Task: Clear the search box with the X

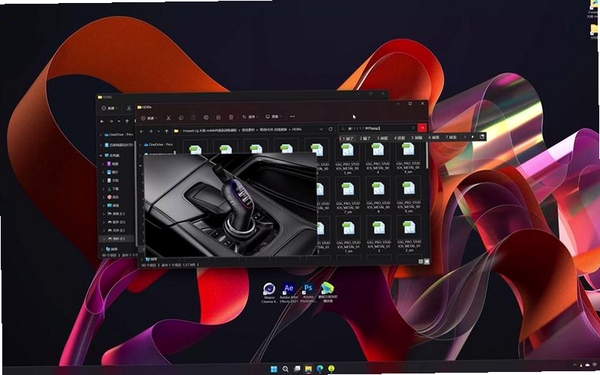Action: coord(413,128)
